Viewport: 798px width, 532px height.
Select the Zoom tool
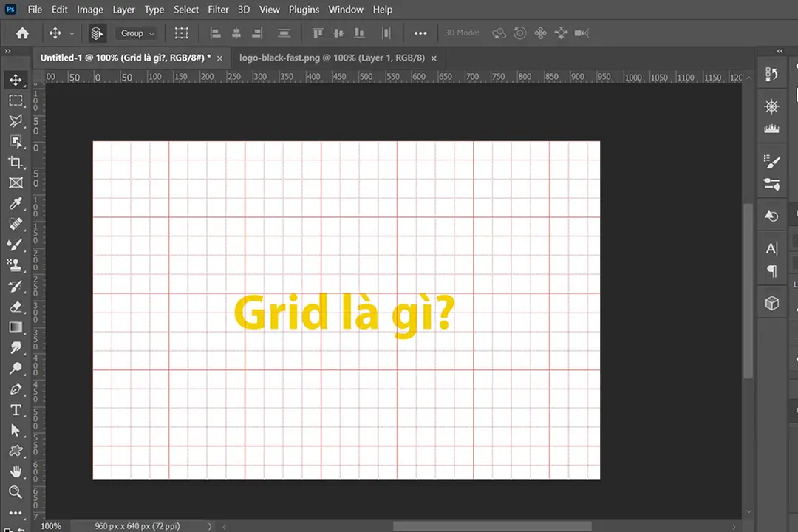[16, 492]
